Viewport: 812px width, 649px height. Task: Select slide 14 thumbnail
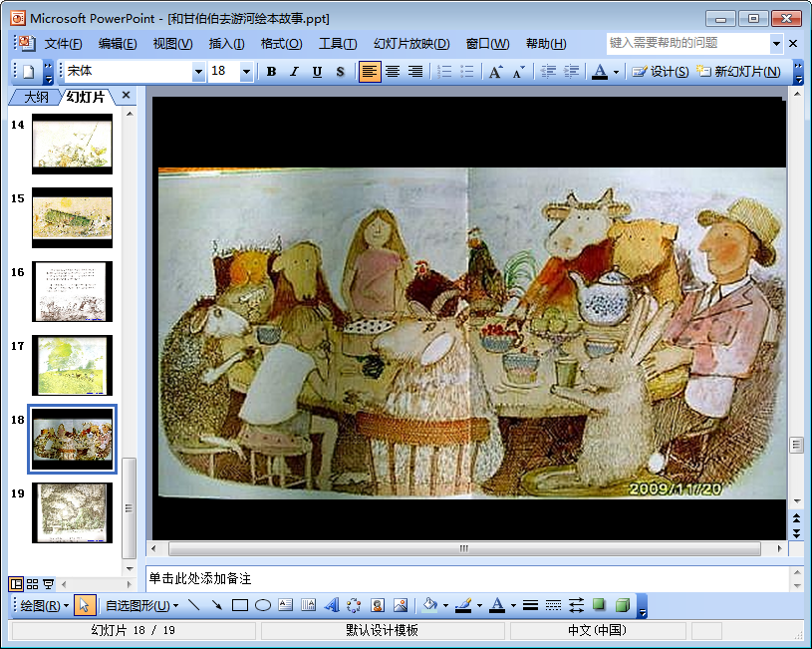tap(72, 145)
